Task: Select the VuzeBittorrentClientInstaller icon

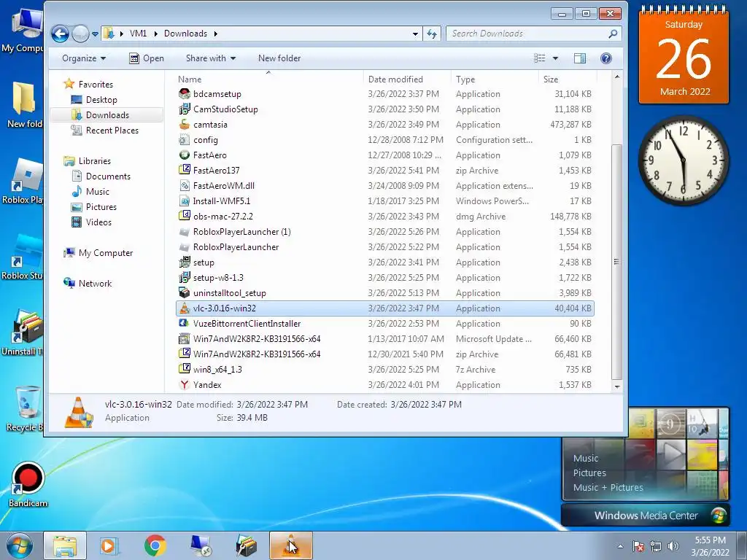Action: [185, 323]
